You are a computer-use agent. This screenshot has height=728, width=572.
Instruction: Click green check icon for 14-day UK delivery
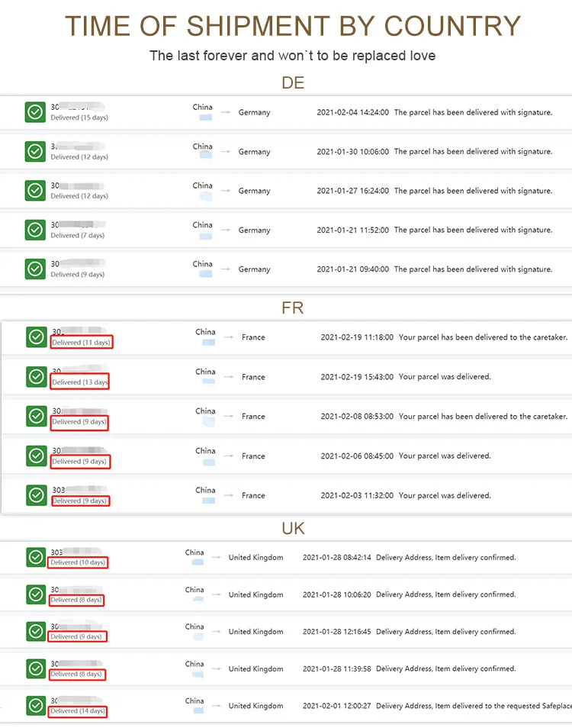(x=36, y=706)
